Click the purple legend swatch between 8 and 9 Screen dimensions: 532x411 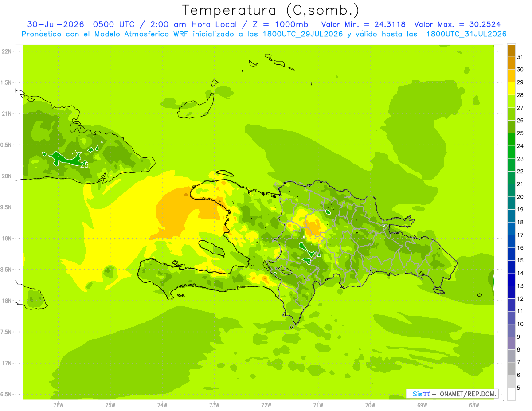point(511,343)
